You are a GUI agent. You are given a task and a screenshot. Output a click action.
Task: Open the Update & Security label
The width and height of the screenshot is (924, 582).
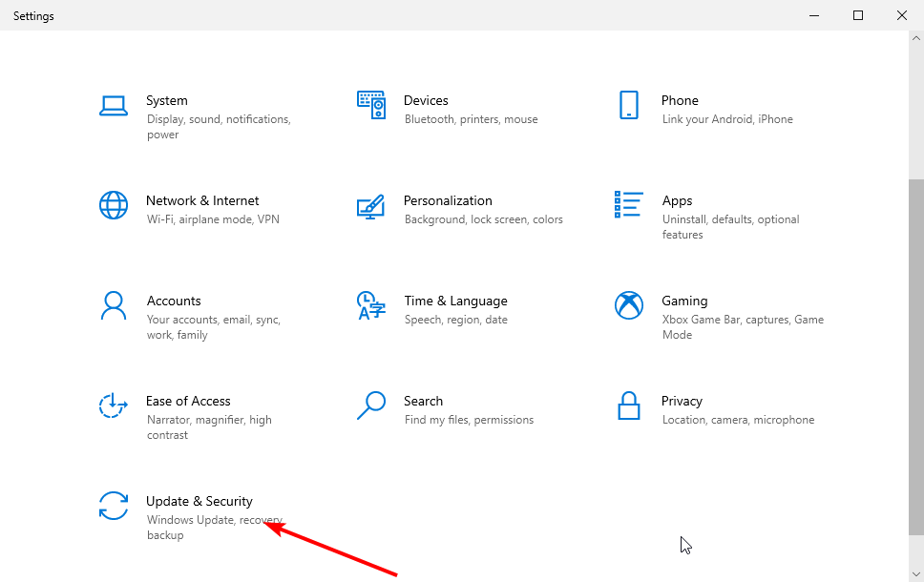(199, 501)
